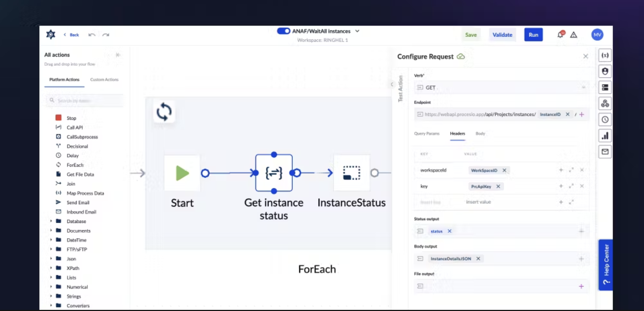Click the Procesio logo icon
This screenshot has height=311, width=644.
pyautogui.click(x=50, y=35)
